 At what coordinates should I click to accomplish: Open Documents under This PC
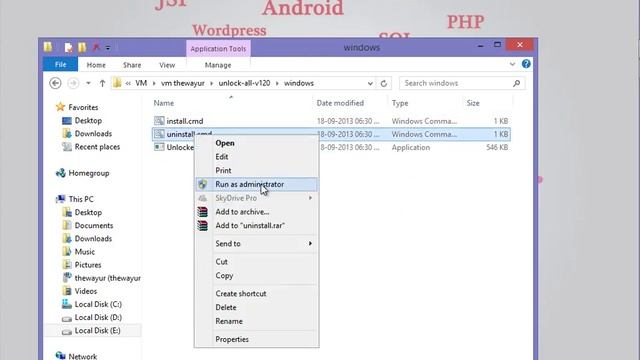click(x=94, y=226)
